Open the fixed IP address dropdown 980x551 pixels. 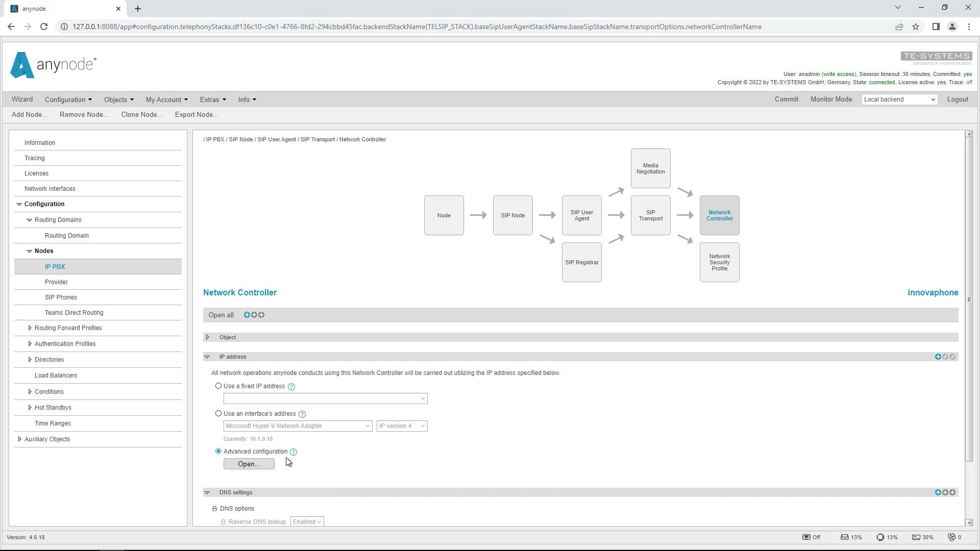click(326, 398)
